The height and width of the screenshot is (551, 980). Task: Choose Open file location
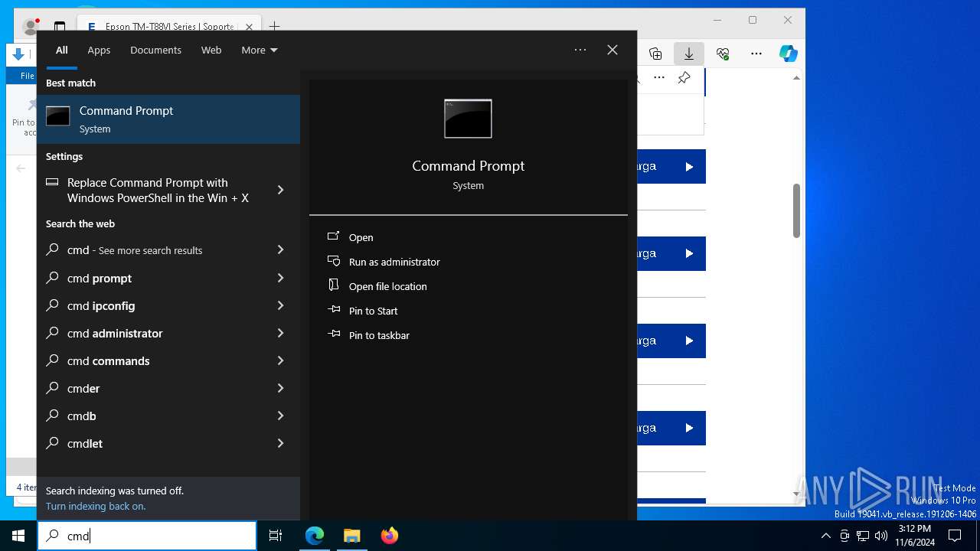[x=387, y=286]
